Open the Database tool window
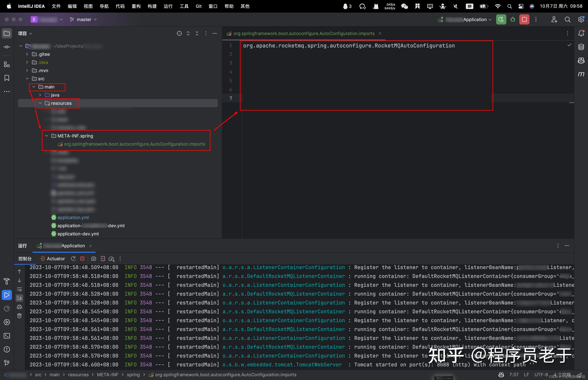The height and width of the screenshot is (380, 588). [581, 47]
